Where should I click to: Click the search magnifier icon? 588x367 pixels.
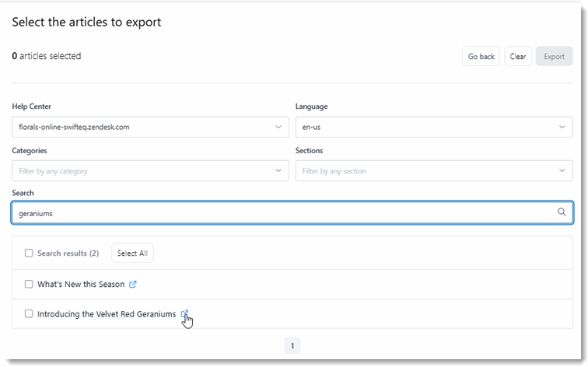click(562, 211)
